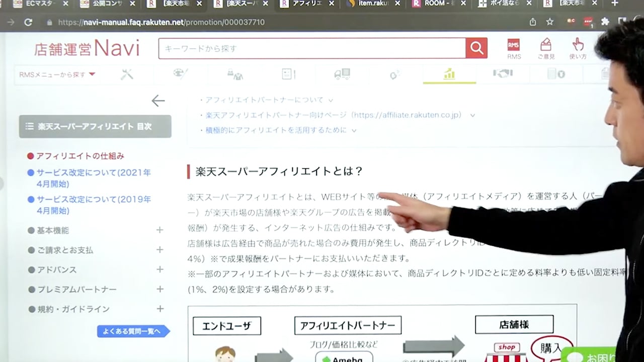Switch to the アフィリエ browser tab
This screenshot has width=644, height=362.
[308, 4]
